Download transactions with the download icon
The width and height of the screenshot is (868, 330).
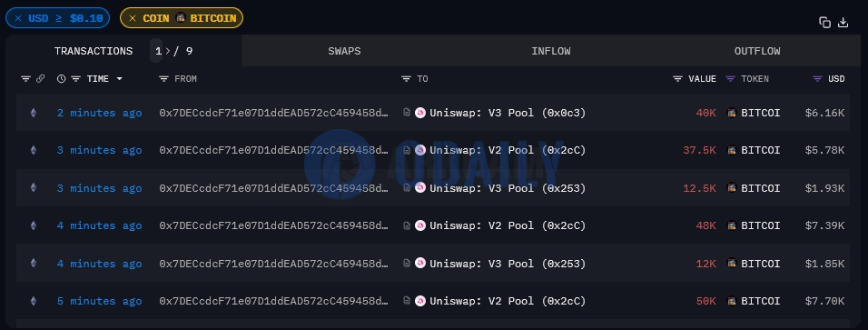[843, 22]
